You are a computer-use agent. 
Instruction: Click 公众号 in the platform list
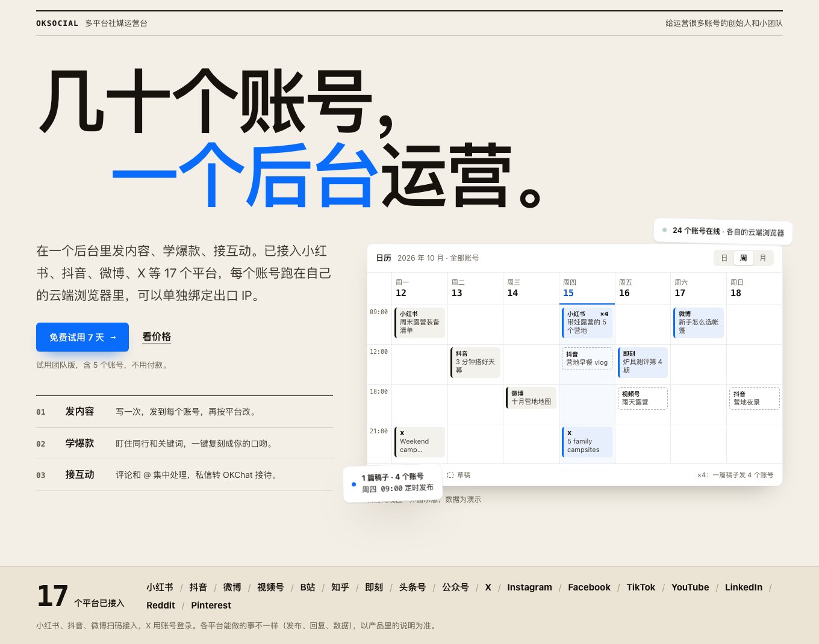point(455,587)
